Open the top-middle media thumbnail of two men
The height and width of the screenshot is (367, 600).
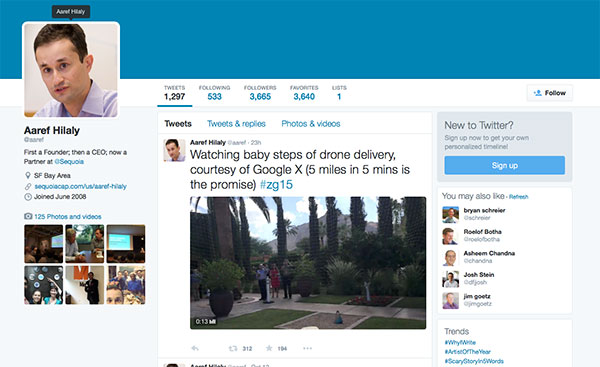coord(85,244)
